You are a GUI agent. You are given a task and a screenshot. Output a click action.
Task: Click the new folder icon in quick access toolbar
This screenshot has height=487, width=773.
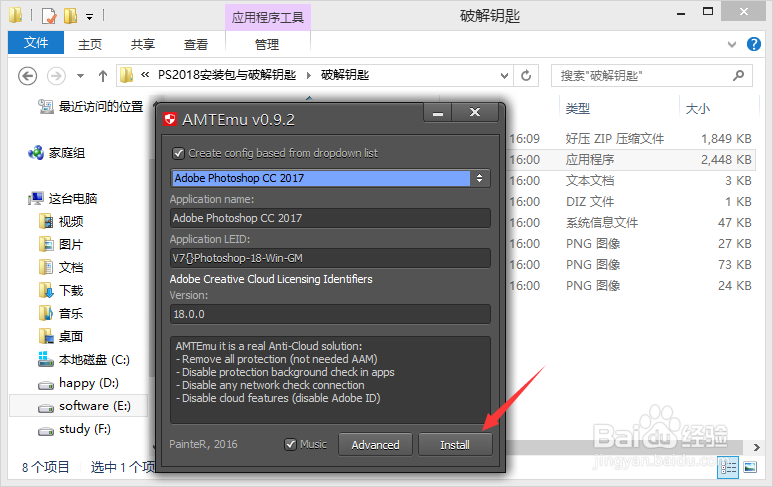[x=70, y=16]
